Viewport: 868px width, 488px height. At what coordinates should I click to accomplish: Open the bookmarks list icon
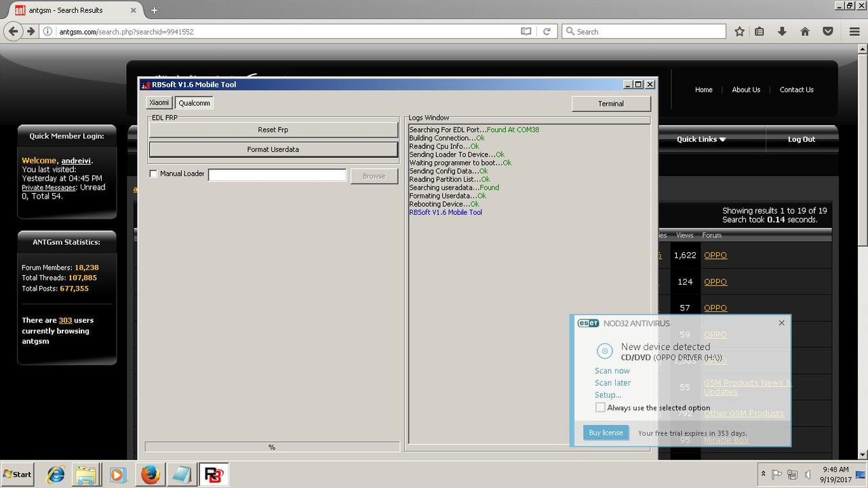pos(759,31)
